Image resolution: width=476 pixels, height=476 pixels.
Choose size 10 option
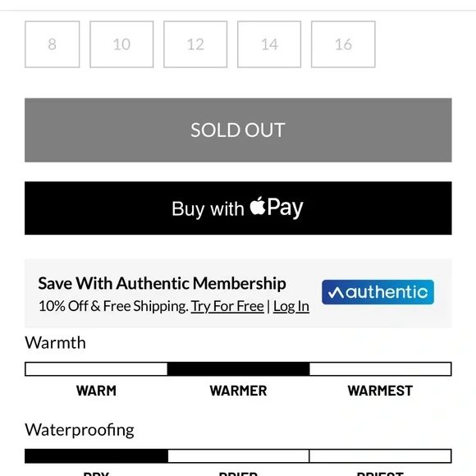(121, 44)
